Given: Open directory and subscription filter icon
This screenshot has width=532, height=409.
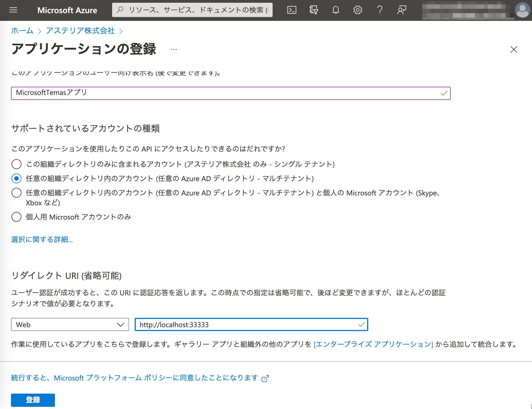Looking at the screenshot, I should [x=314, y=10].
